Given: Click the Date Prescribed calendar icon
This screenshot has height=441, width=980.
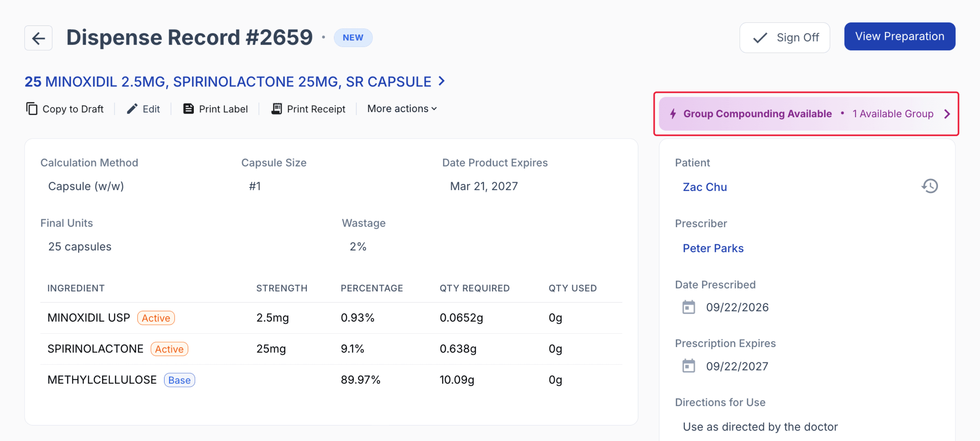Looking at the screenshot, I should point(689,307).
